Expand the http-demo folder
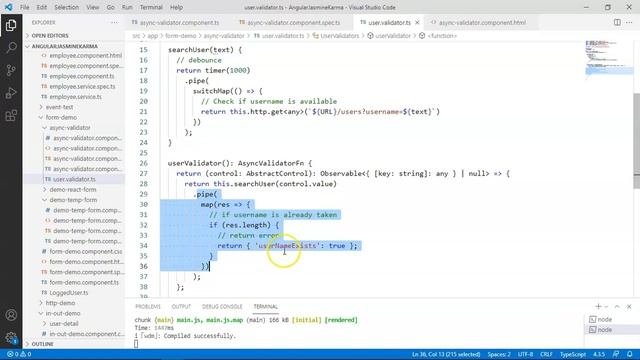Screen dimensions: 640x360 (x=60, y=303)
